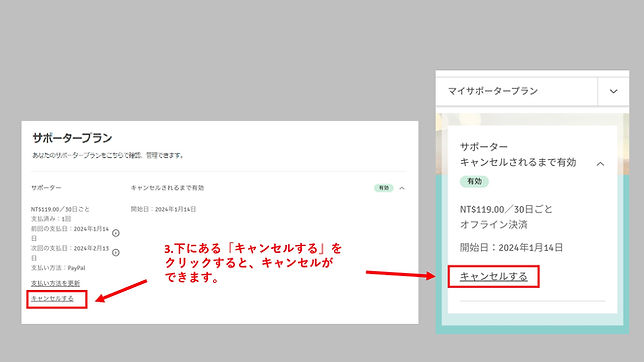Click 開始日:2024年1月14日 in the マイサポータープラン card
Image resolution: width=644 pixels, height=362 pixels.
click(x=511, y=248)
